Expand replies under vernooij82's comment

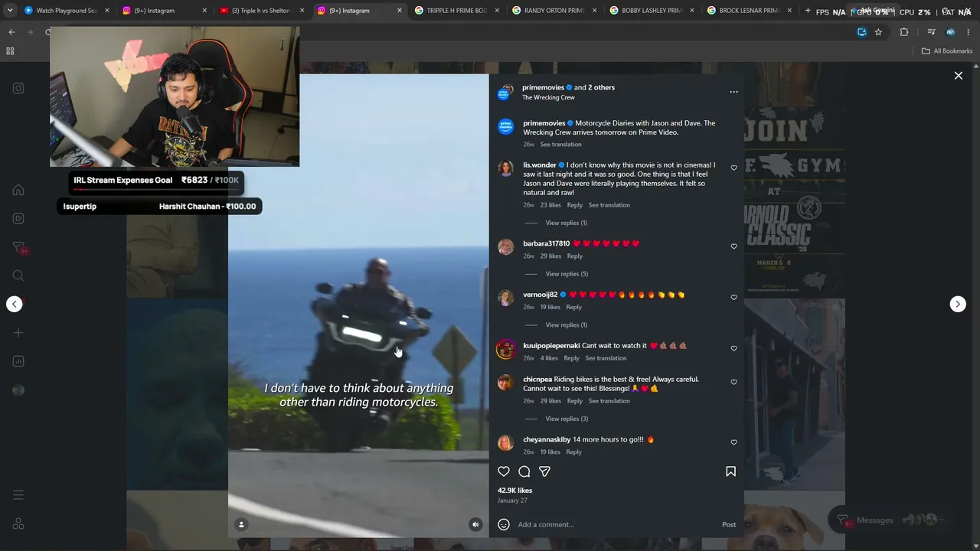566,325
